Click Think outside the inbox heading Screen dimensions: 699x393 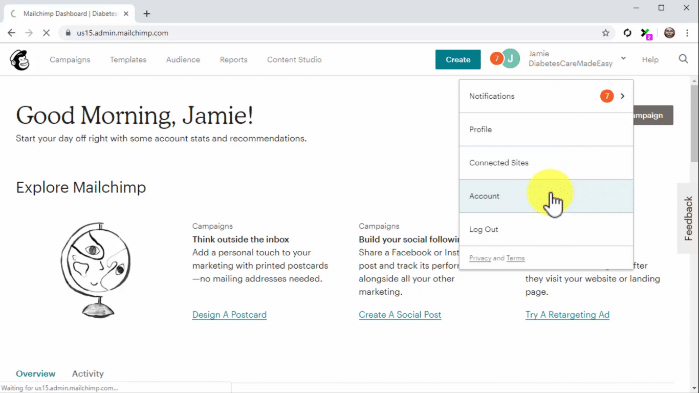(x=241, y=239)
